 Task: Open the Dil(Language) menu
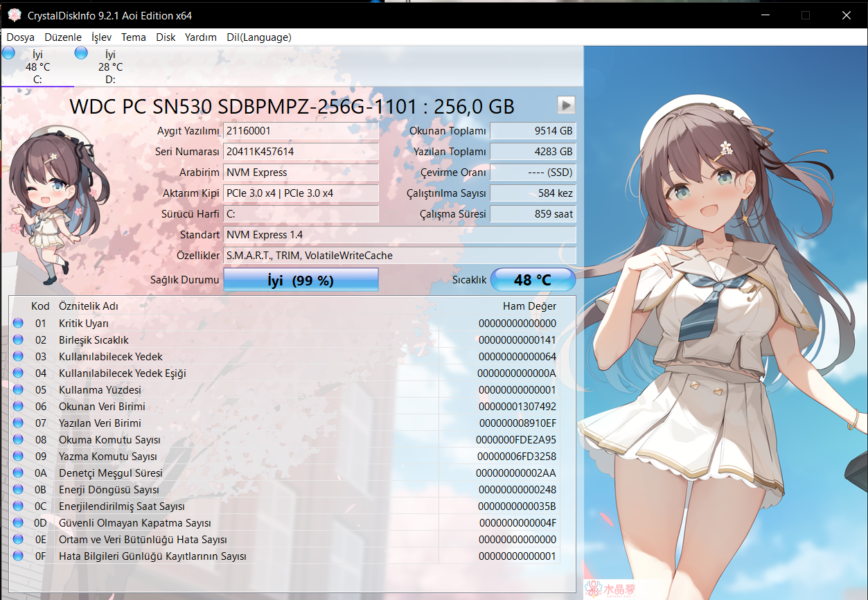[259, 37]
